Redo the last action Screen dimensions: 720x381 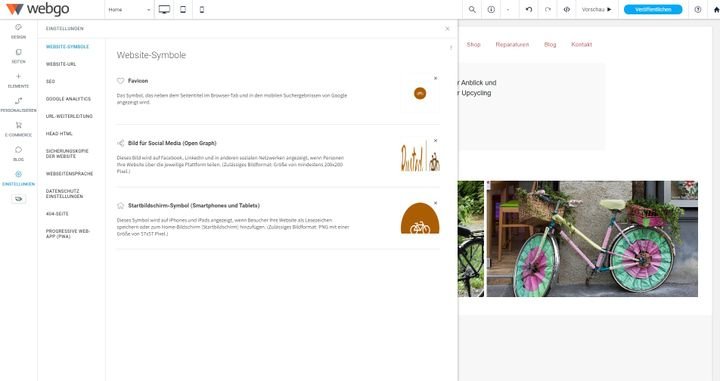coord(548,10)
